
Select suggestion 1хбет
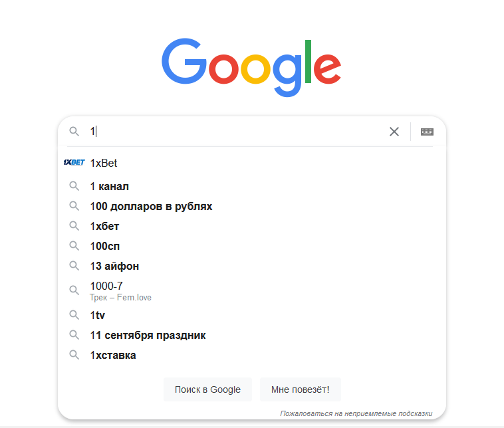coord(252,226)
